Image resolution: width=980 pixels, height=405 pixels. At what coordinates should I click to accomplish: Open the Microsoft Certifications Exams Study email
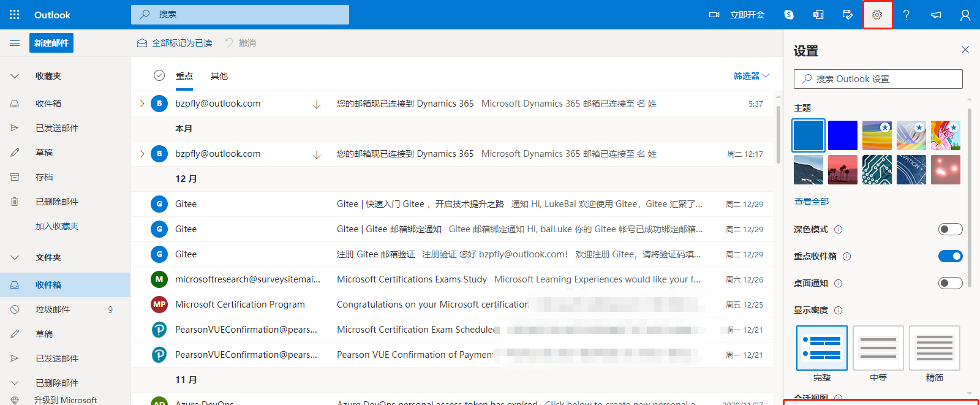[x=452, y=279]
